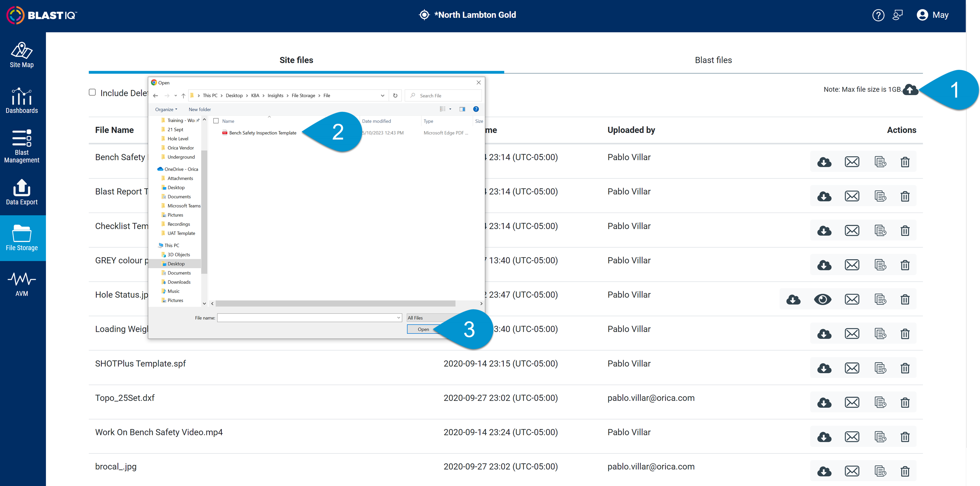Click the cloud upload file icon
The height and width of the screenshot is (486, 980).
click(910, 90)
